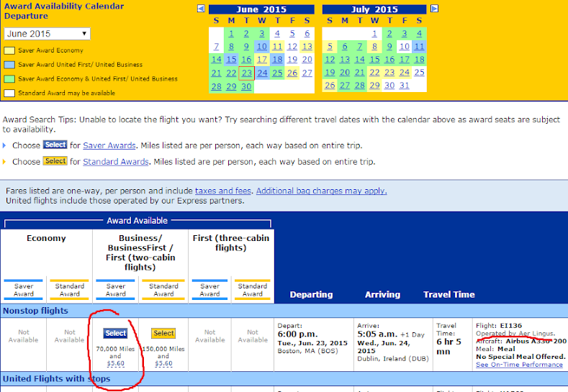Click the yellow Saver Award Economy legend swatch
The image size is (568, 392).
pos(9,50)
